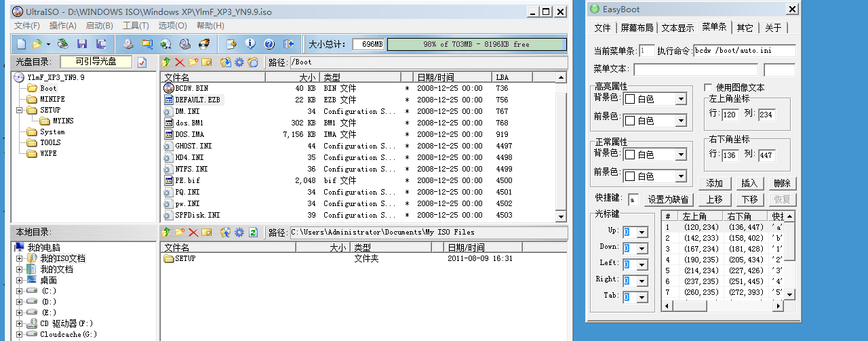Click the 98% of 703MB capacity bar
Viewport: 868px width, 341px height.
point(476,44)
